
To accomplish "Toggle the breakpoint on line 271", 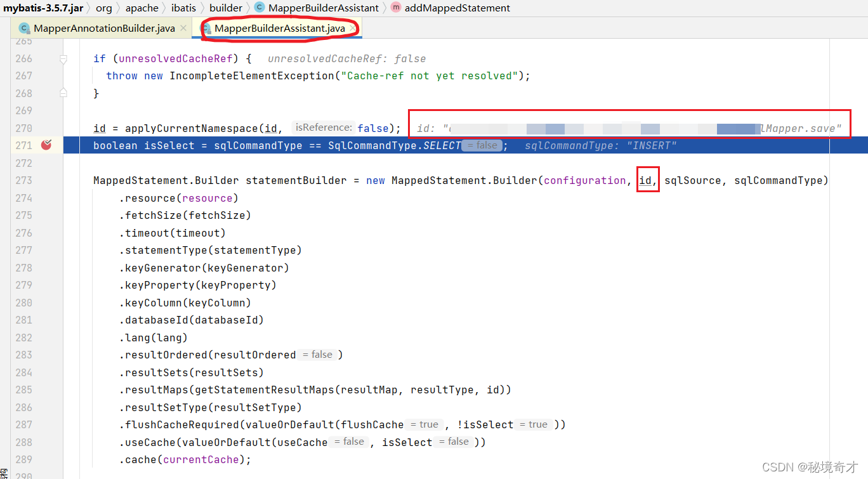I will click(x=46, y=145).
